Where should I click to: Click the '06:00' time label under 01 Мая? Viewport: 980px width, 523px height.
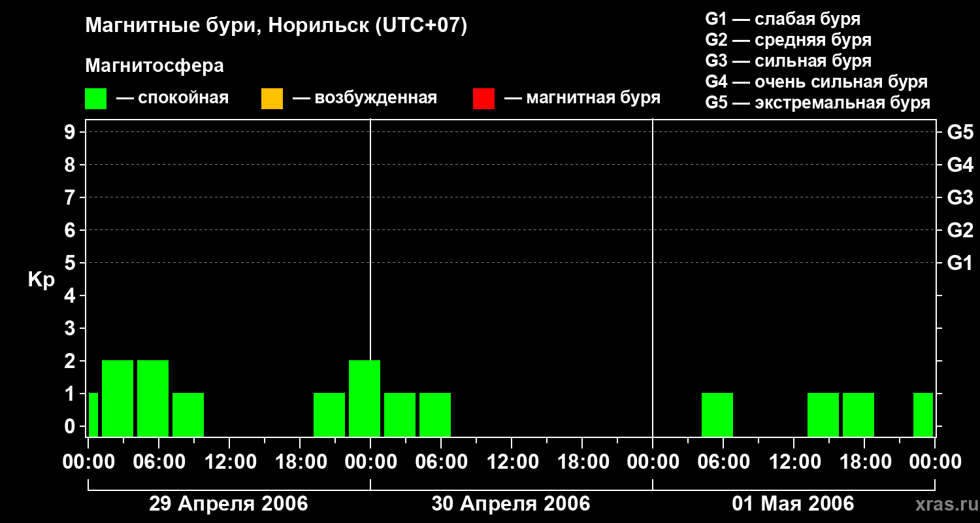click(x=723, y=462)
